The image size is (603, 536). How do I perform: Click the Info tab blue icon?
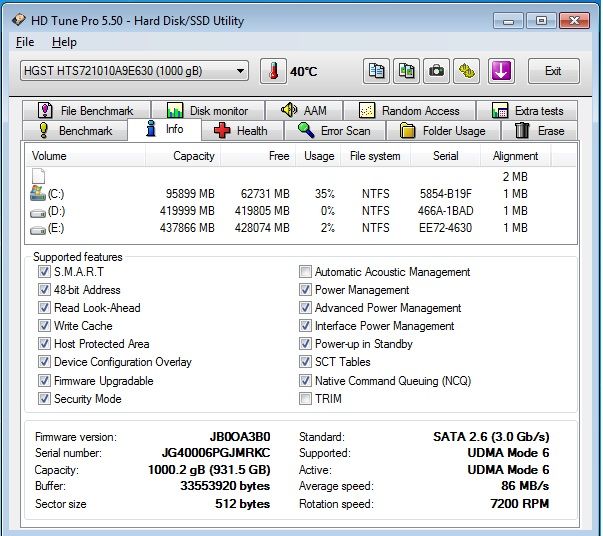tap(151, 128)
